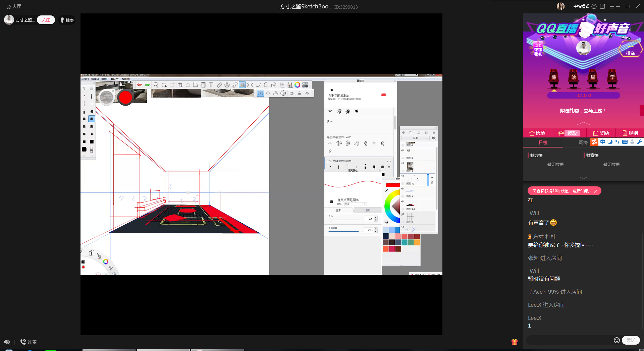Select the Draw Styles shapes tool

274,85
